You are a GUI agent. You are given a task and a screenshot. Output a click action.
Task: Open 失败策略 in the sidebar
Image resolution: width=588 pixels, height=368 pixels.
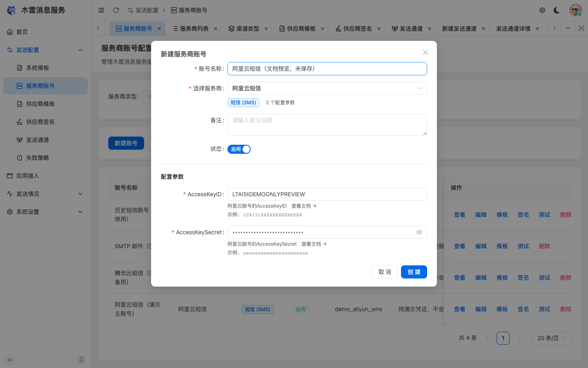46,158
